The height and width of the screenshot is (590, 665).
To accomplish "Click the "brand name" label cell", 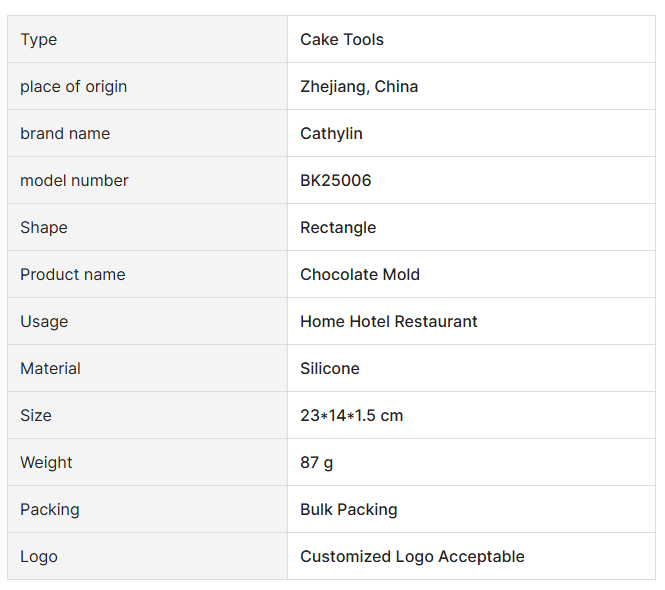I will point(65,134).
